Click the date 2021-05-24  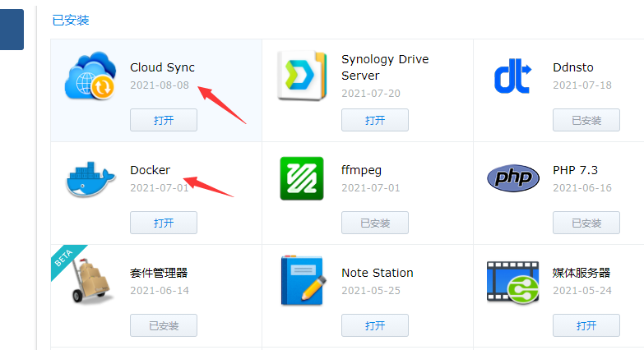(582, 291)
